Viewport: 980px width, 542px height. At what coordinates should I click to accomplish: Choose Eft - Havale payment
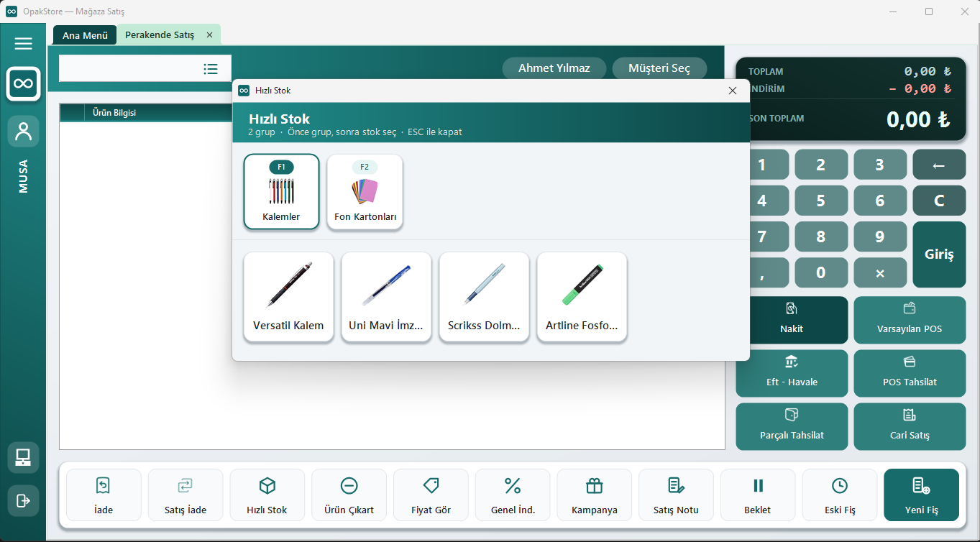click(792, 373)
